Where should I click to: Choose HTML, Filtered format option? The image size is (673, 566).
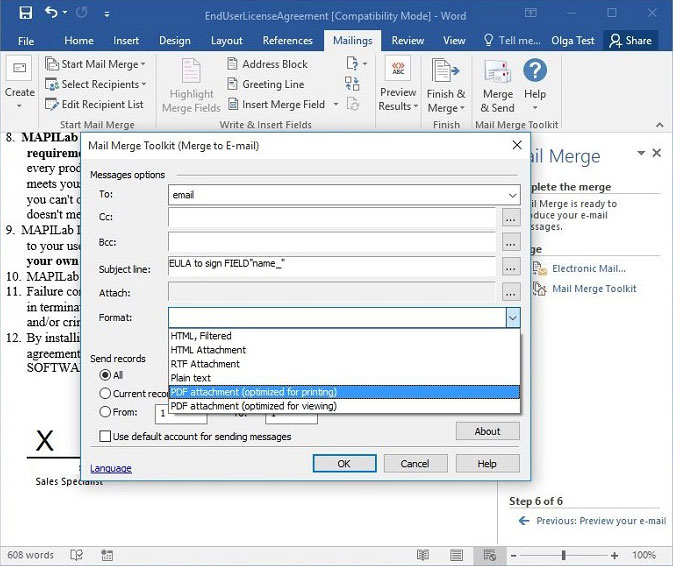pos(344,336)
